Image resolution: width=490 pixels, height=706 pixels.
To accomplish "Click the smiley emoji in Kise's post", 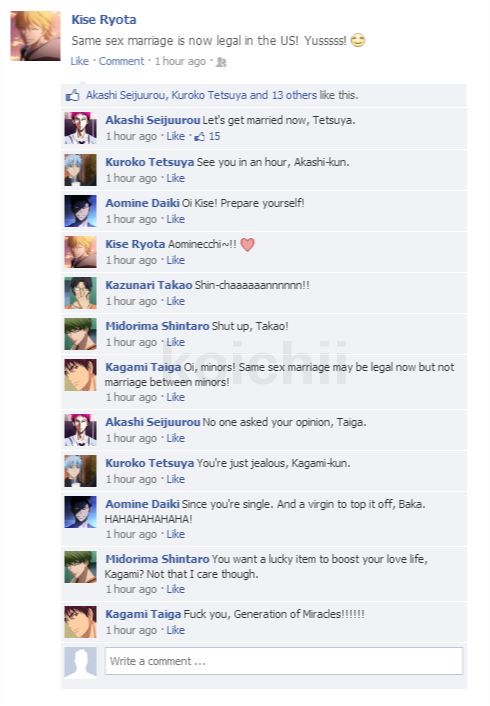I will coord(358,41).
